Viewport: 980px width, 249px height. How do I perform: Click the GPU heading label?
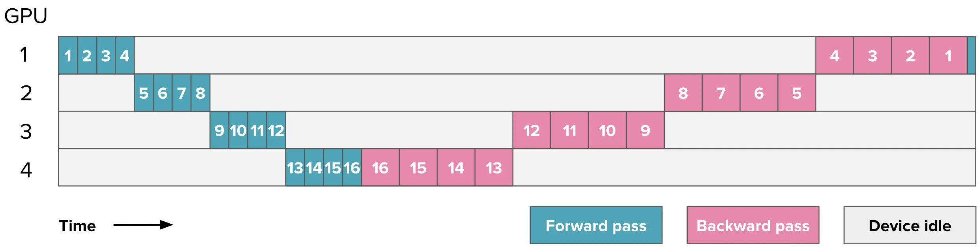click(26, 16)
